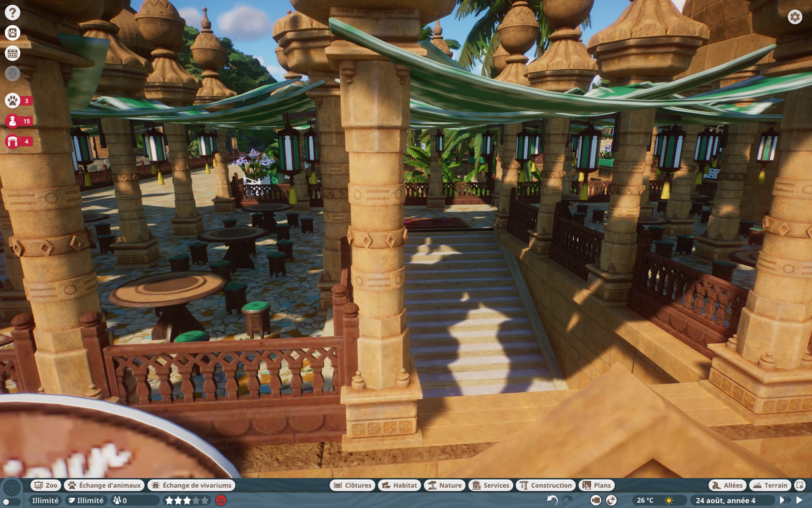Toggle the small switch under the radar button

coord(11,502)
